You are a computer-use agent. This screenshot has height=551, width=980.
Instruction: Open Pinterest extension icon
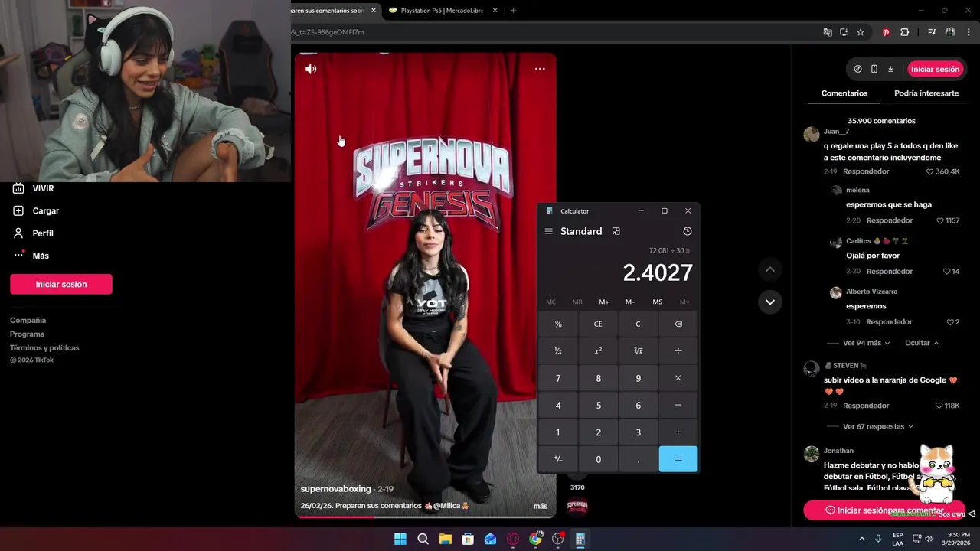pyautogui.click(x=886, y=32)
